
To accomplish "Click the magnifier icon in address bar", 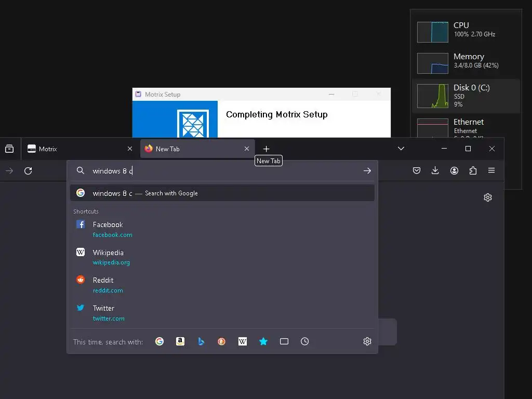I will pyautogui.click(x=81, y=170).
